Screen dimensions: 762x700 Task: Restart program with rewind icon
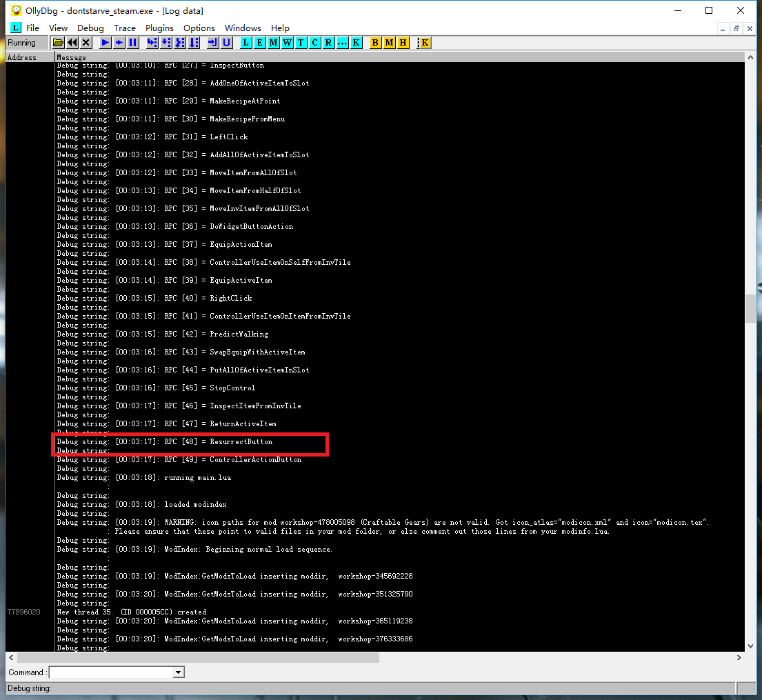coord(72,43)
